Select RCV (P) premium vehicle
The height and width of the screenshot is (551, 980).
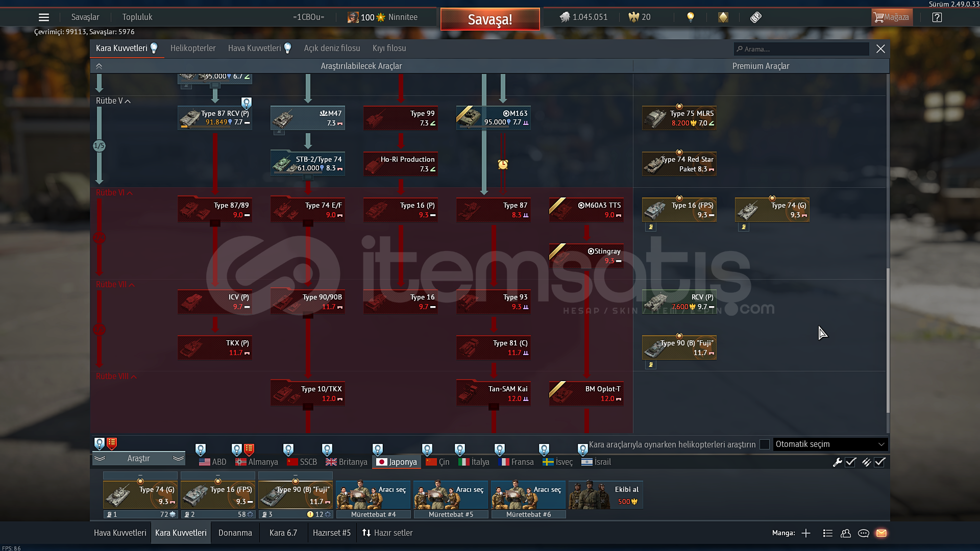(679, 302)
